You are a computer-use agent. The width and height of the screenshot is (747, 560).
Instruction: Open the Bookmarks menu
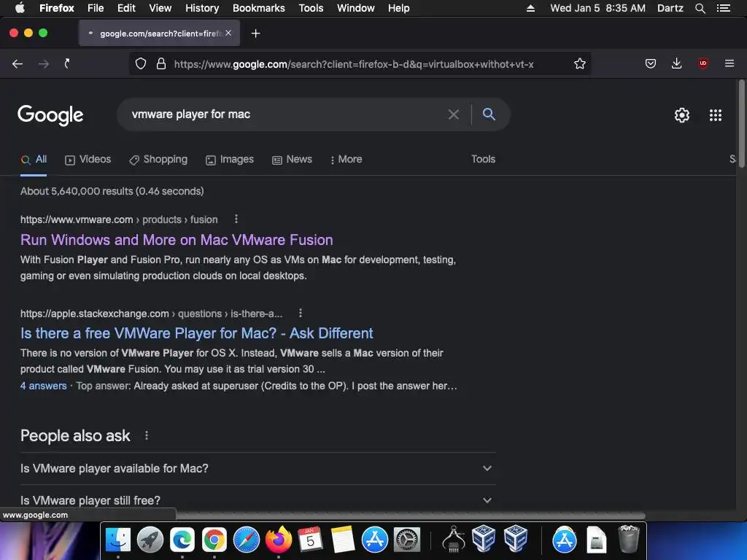259,8
